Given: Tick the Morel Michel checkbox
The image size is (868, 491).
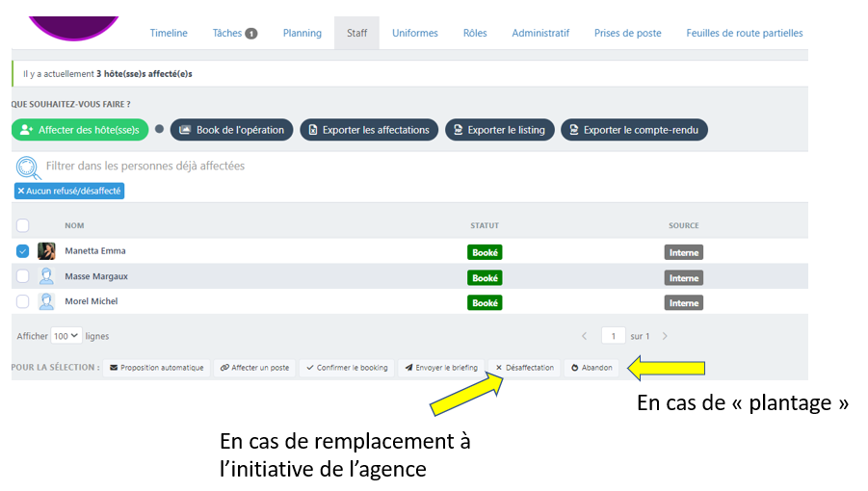Looking at the screenshot, I should point(23,302).
